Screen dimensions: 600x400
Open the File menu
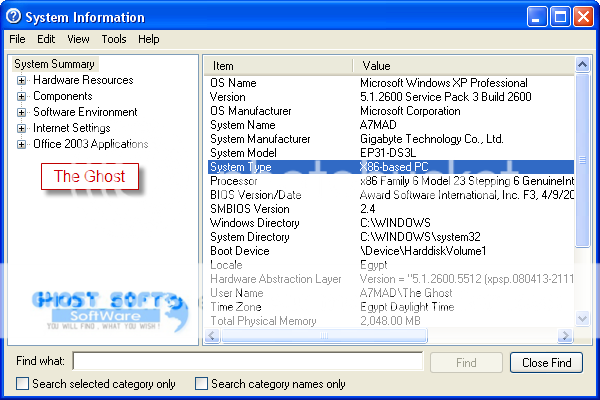pos(17,39)
